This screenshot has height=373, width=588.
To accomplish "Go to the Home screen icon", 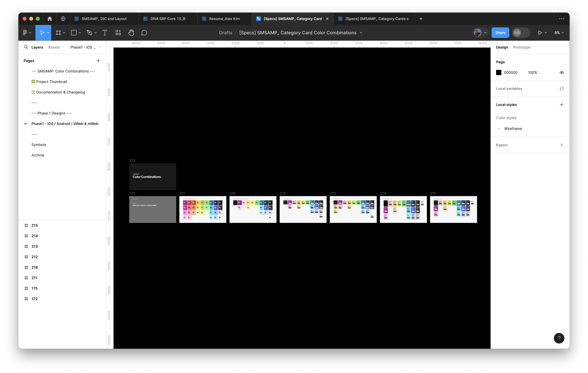I will 50,19.
